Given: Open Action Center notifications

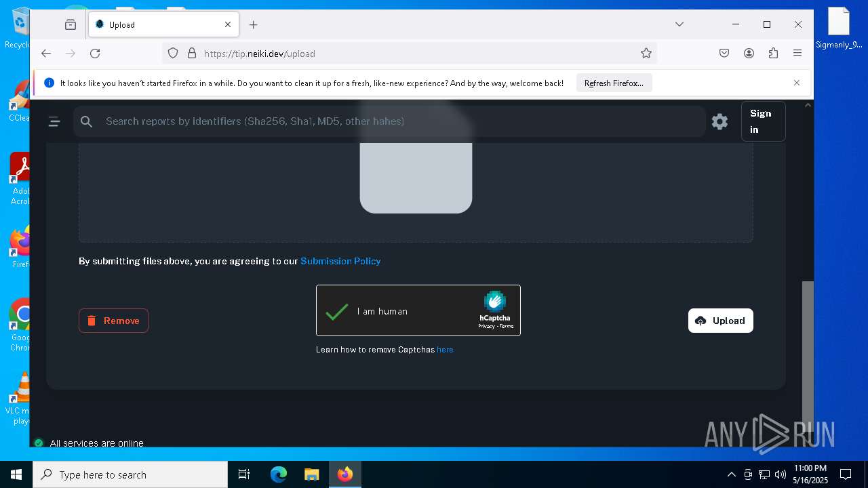Looking at the screenshot, I should pos(846,474).
